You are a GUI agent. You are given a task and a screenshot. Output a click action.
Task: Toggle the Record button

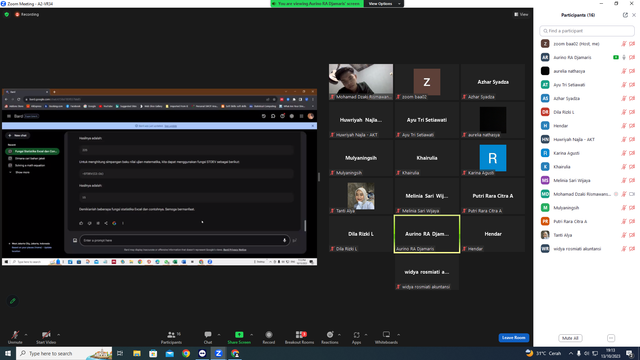coord(269,337)
